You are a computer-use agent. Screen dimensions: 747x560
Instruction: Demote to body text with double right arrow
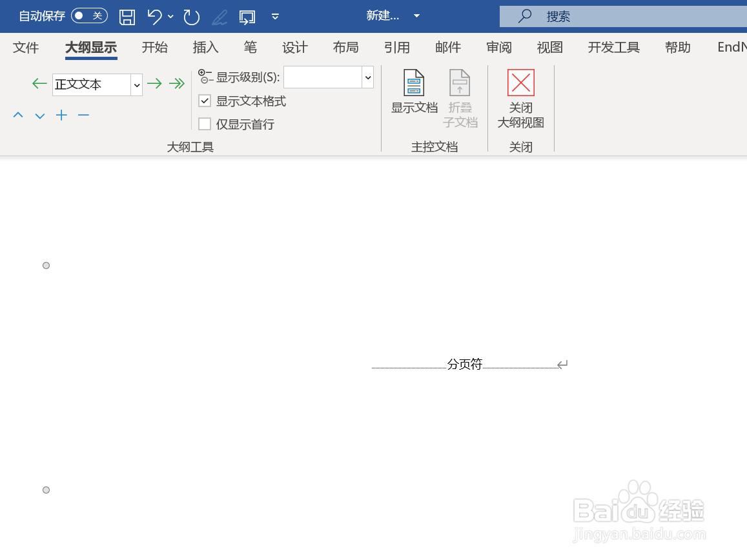click(178, 83)
